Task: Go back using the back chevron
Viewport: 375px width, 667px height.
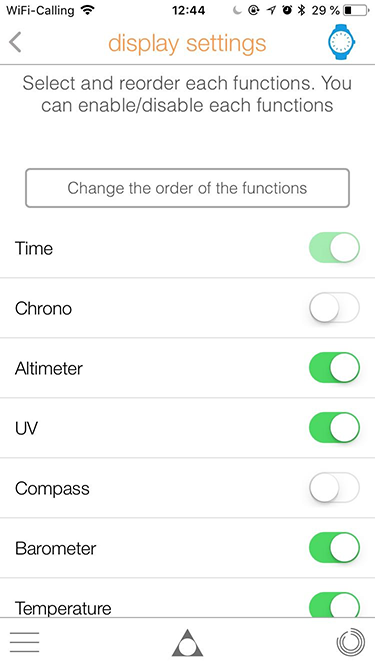Action: click(15, 43)
